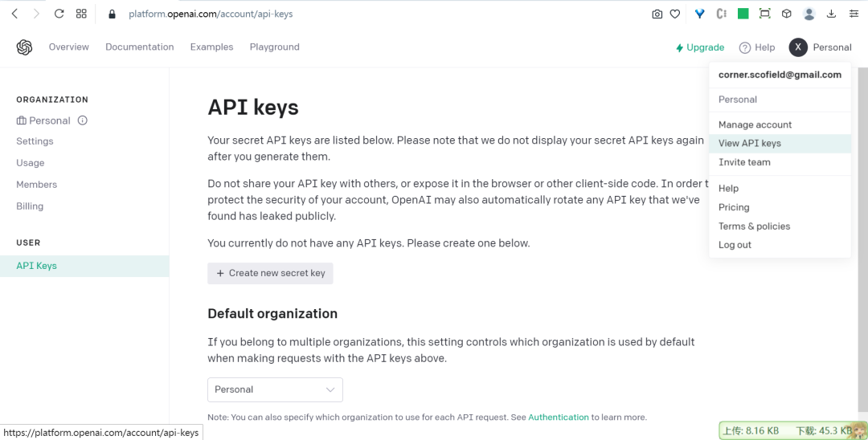Follow the Authentication link
868x440 pixels.
(x=559, y=418)
